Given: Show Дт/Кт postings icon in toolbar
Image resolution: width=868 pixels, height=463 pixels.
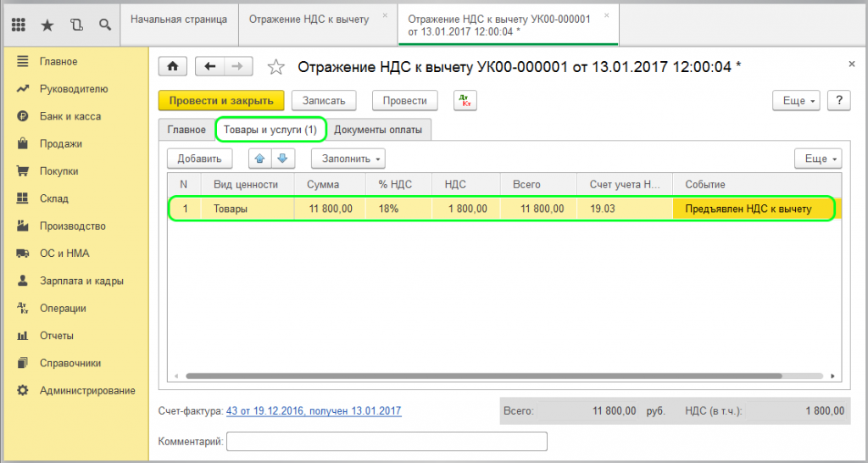Looking at the screenshot, I should click(465, 101).
